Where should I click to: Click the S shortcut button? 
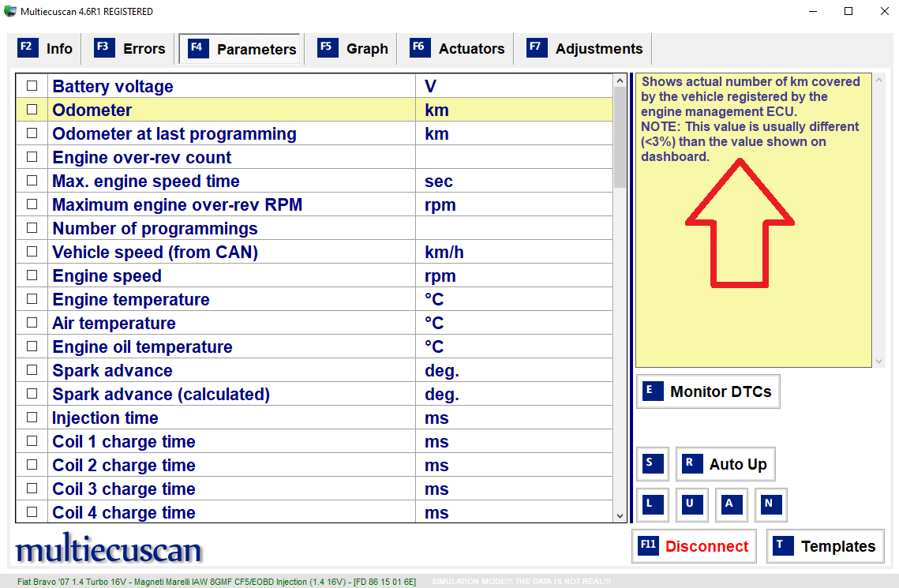click(652, 464)
